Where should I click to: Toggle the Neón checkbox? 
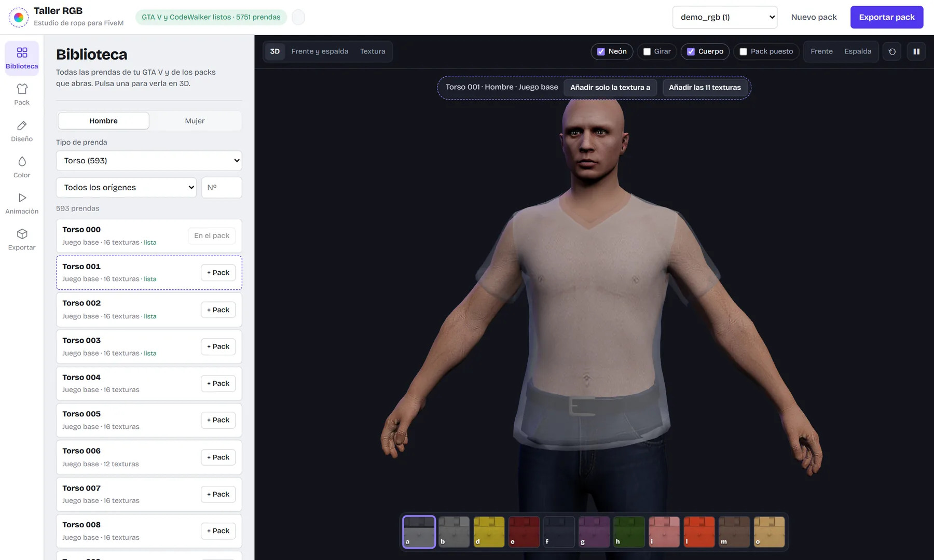[x=601, y=51]
